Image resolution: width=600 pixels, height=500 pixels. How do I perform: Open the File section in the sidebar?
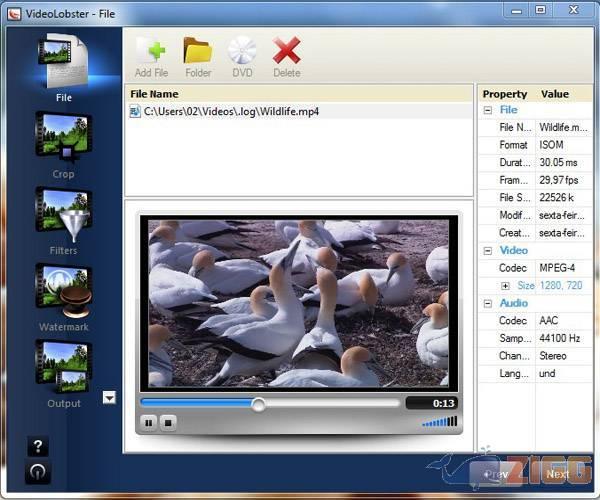pyautogui.click(x=64, y=68)
